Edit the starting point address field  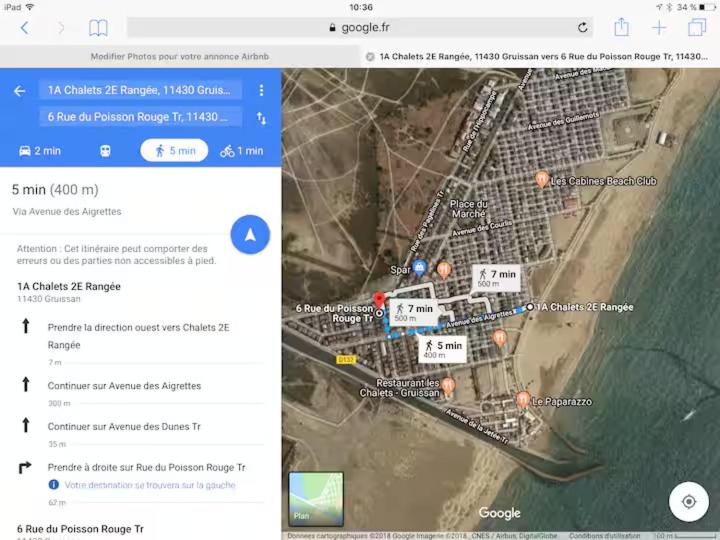[140, 90]
